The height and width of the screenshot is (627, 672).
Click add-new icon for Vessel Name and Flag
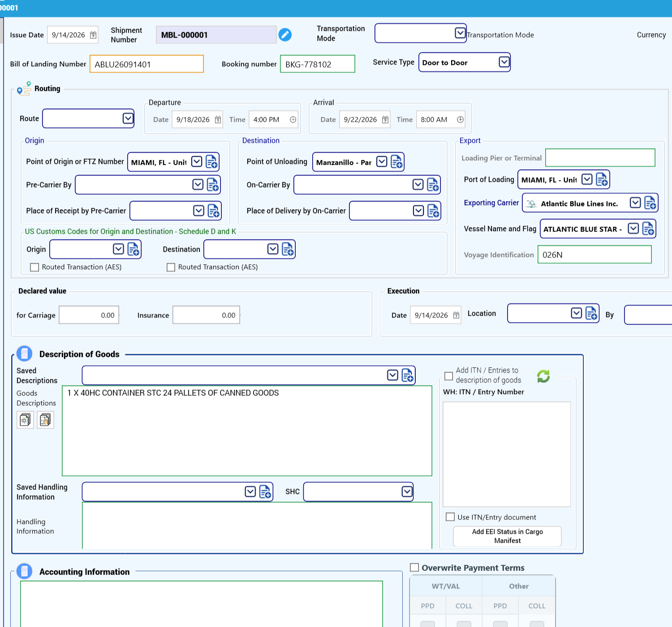click(x=648, y=228)
